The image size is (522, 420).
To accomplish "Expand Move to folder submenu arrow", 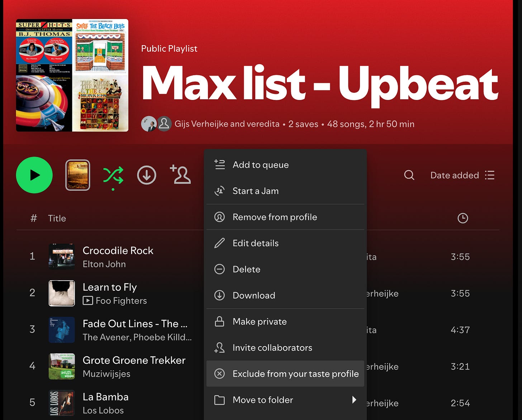I will tap(354, 400).
